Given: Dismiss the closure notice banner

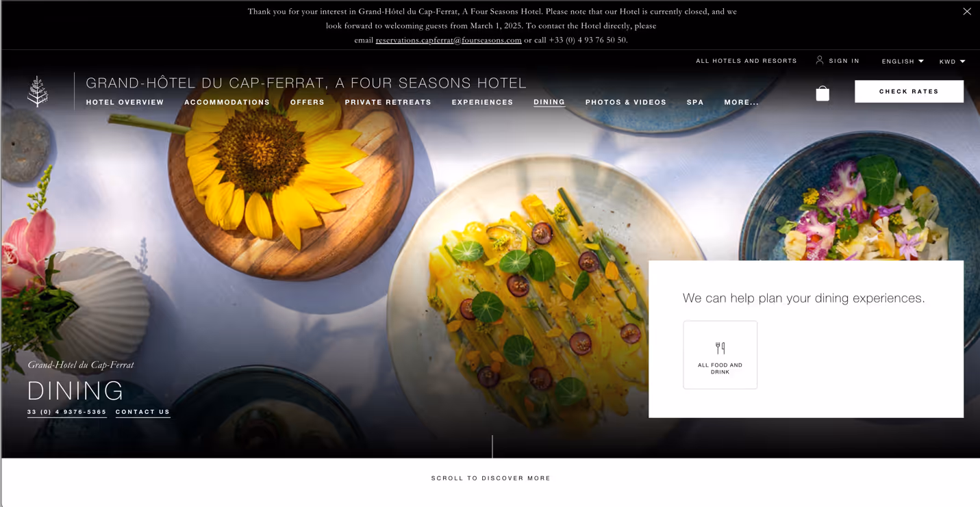Looking at the screenshot, I should 966,12.
